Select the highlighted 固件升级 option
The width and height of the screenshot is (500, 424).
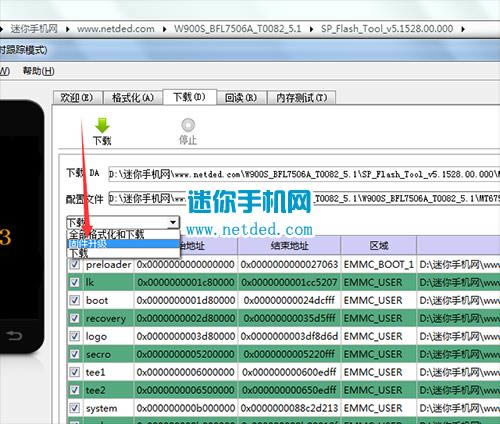[x=123, y=244]
